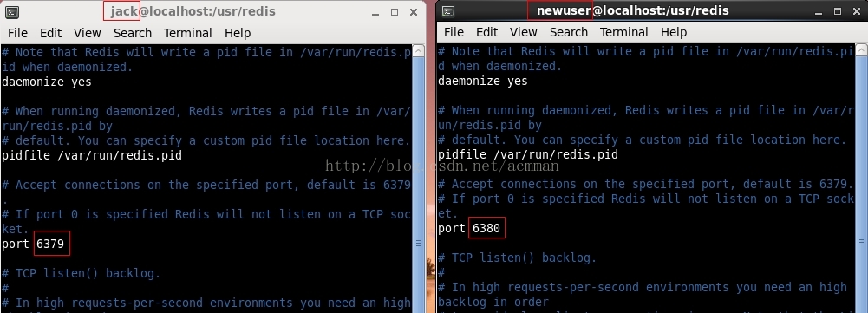The image size is (868, 313).
Task: Open Terminal menu in newuser terminal
Action: (x=623, y=32)
